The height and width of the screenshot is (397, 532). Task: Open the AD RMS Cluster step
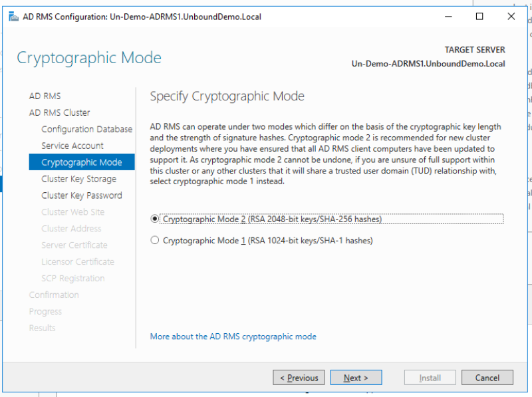(x=60, y=112)
